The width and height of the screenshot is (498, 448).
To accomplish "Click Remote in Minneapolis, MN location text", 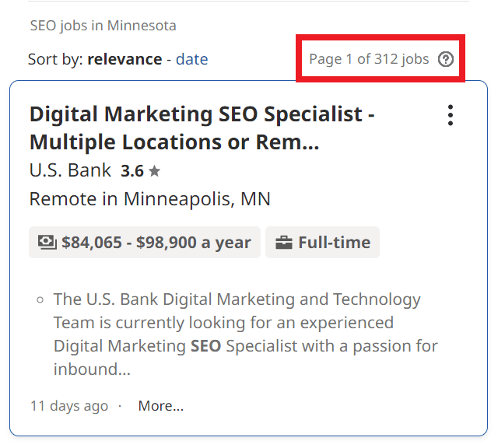I will tap(149, 199).
